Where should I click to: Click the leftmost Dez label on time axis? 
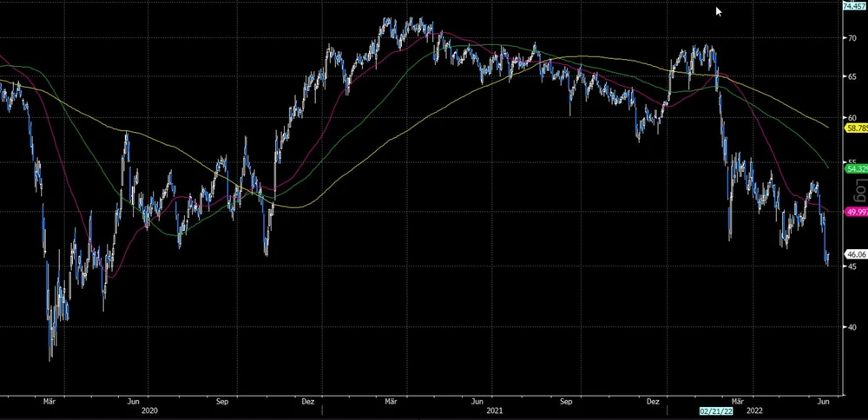[x=309, y=402]
